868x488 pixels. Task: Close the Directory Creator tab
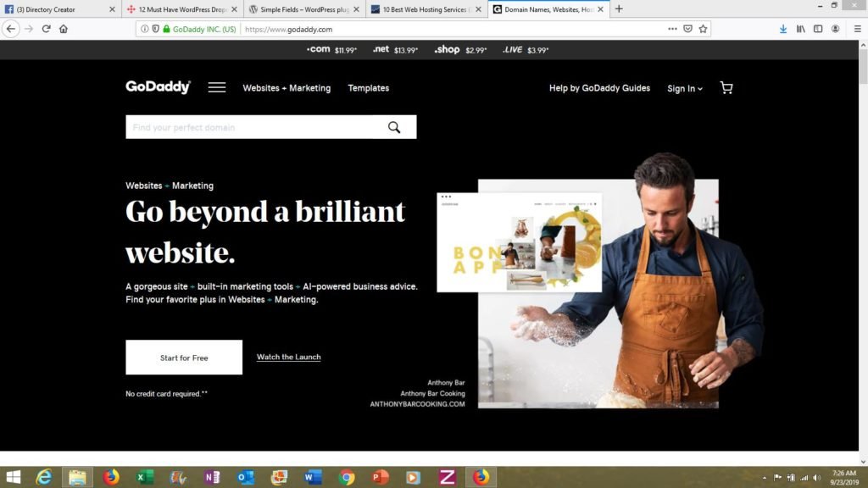112,9
